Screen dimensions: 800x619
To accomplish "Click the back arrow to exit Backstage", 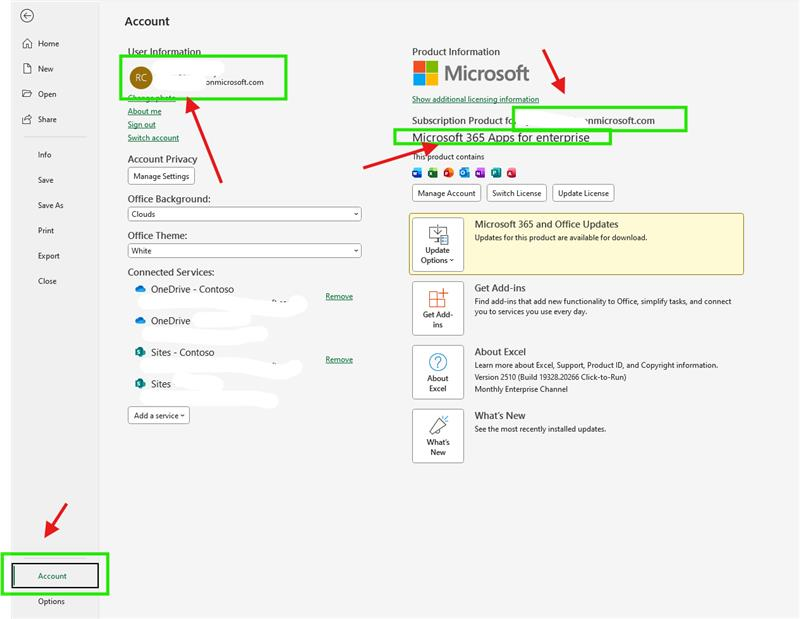I will (x=27, y=16).
